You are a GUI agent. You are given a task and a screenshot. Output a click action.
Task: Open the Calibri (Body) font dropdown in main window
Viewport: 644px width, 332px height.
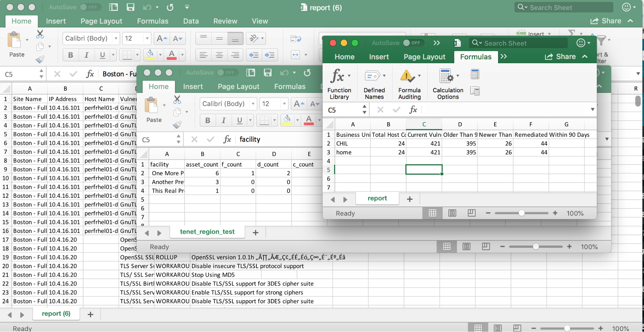click(116, 38)
